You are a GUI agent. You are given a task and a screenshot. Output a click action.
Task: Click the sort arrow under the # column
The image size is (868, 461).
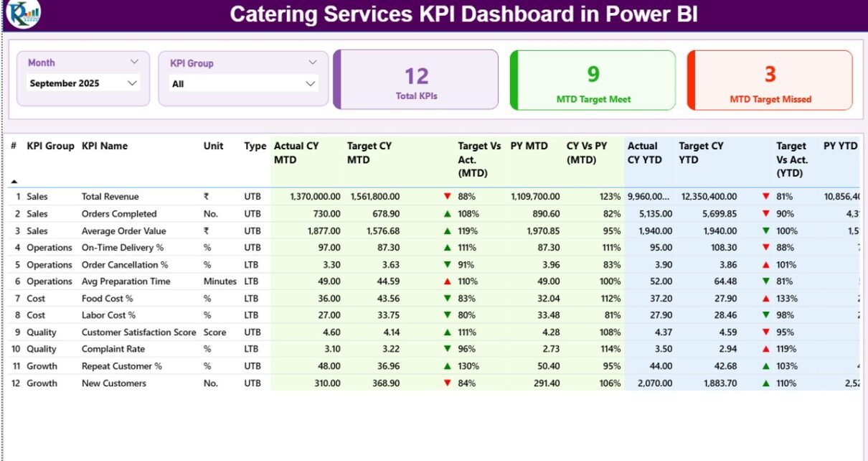click(x=14, y=182)
